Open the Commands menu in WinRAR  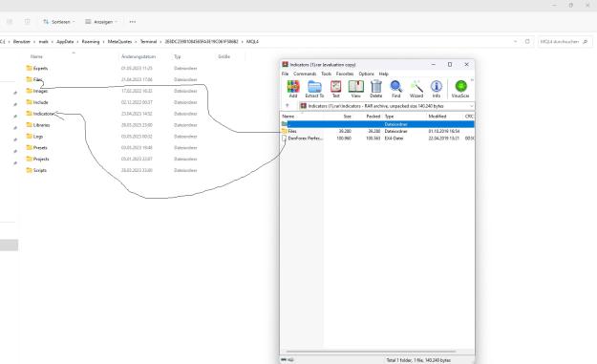pos(305,74)
